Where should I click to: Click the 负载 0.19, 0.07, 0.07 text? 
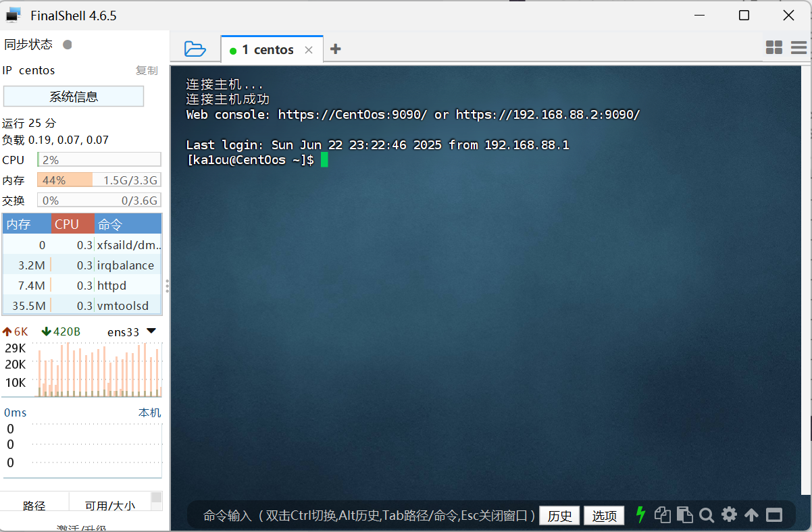click(55, 140)
